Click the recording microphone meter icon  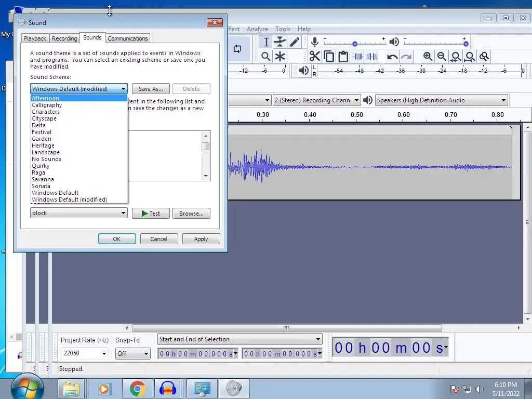click(314, 42)
